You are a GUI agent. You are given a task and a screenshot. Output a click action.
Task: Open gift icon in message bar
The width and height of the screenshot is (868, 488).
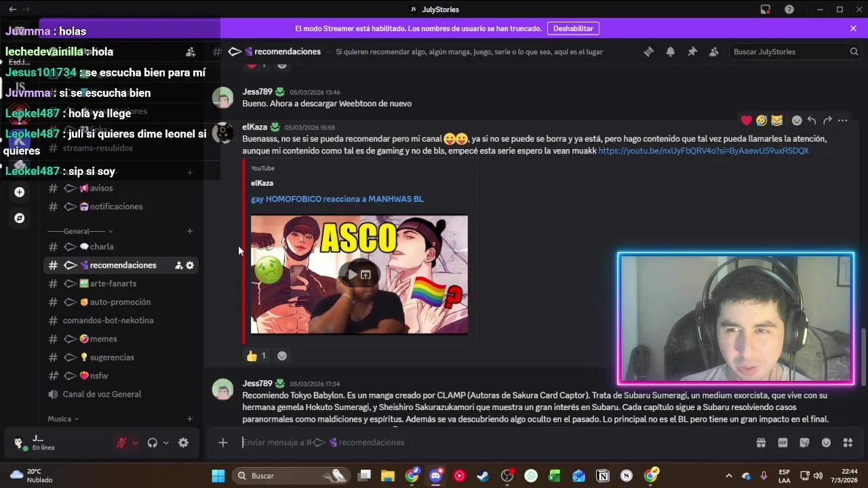click(x=761, y=443)
